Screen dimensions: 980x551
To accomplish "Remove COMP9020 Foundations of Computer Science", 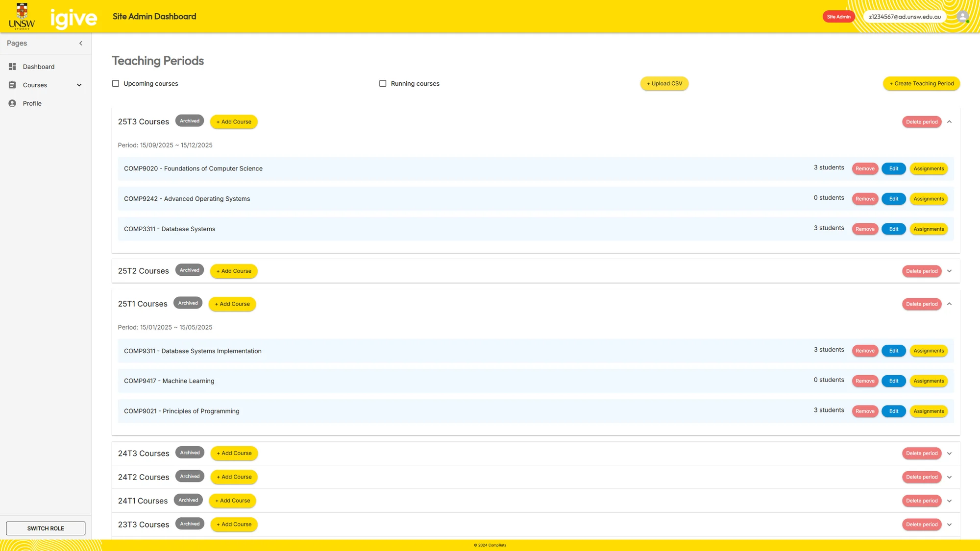I will point(865,169).
